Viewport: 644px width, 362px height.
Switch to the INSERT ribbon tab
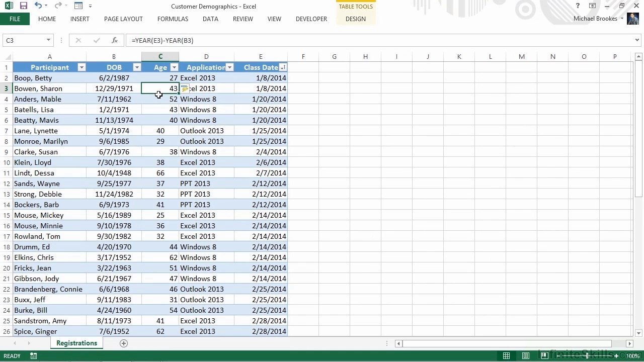click(80, 19)
